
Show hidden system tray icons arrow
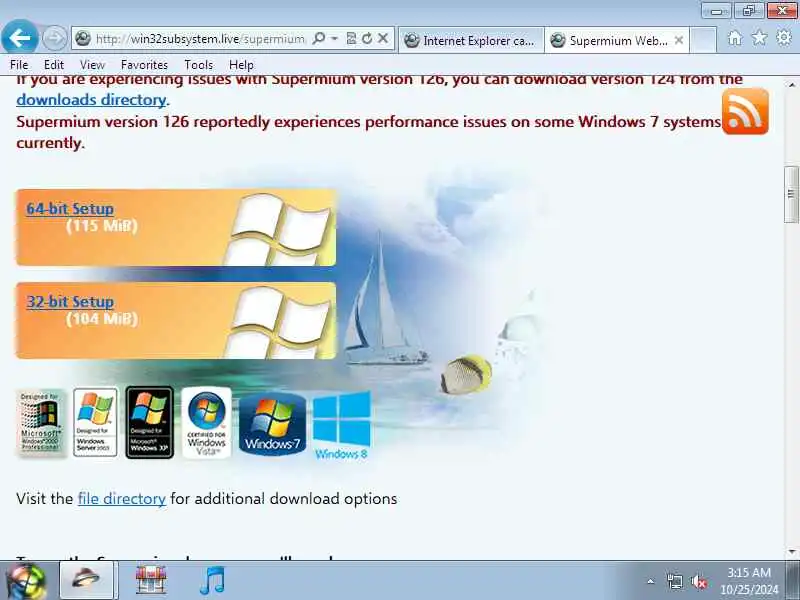(651, 581)
